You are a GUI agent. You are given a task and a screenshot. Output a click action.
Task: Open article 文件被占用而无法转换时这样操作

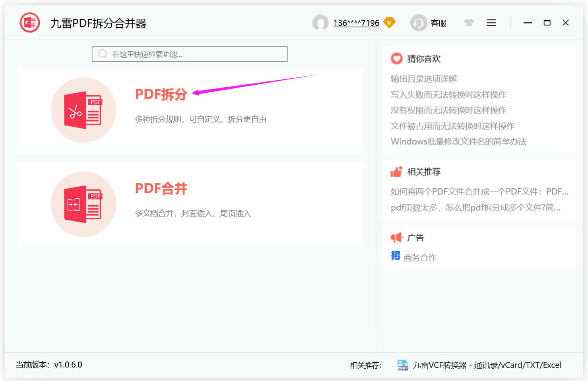(453, 126)
